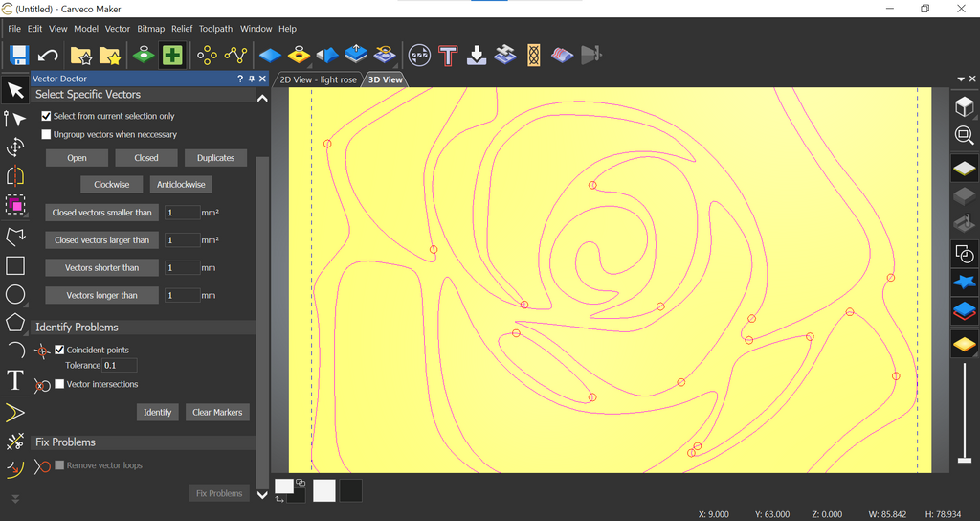Viewport: 980px width, 521px height.
Task: Choose the Create Ellipse tool
Action: coord(15,294)
